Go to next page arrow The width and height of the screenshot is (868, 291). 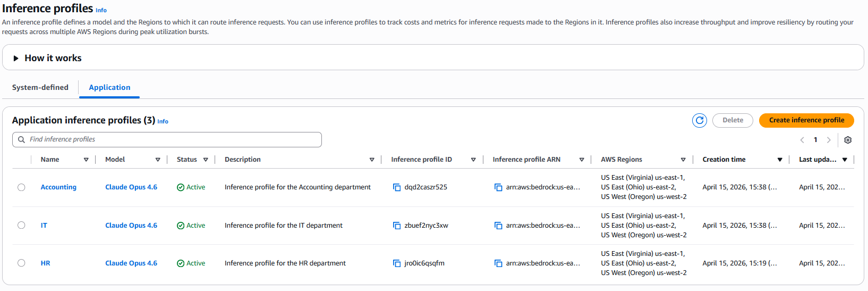click(829, 140)
